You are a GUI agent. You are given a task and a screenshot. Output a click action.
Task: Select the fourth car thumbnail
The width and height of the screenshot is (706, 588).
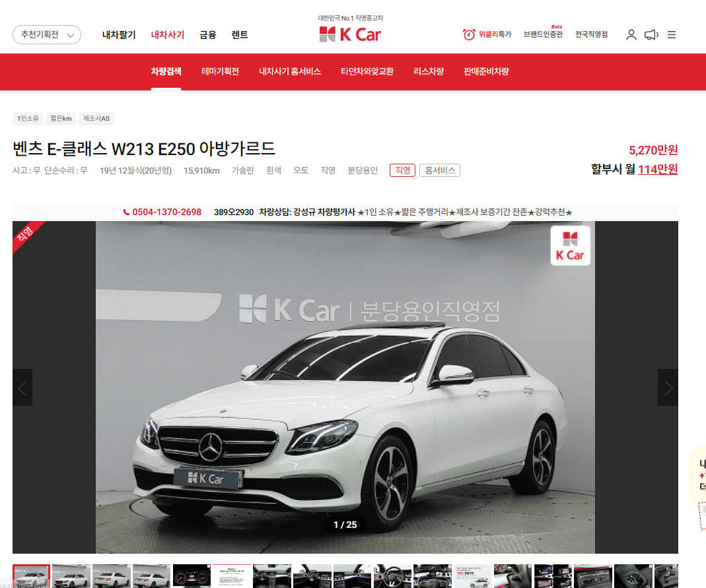click(152, 576)
